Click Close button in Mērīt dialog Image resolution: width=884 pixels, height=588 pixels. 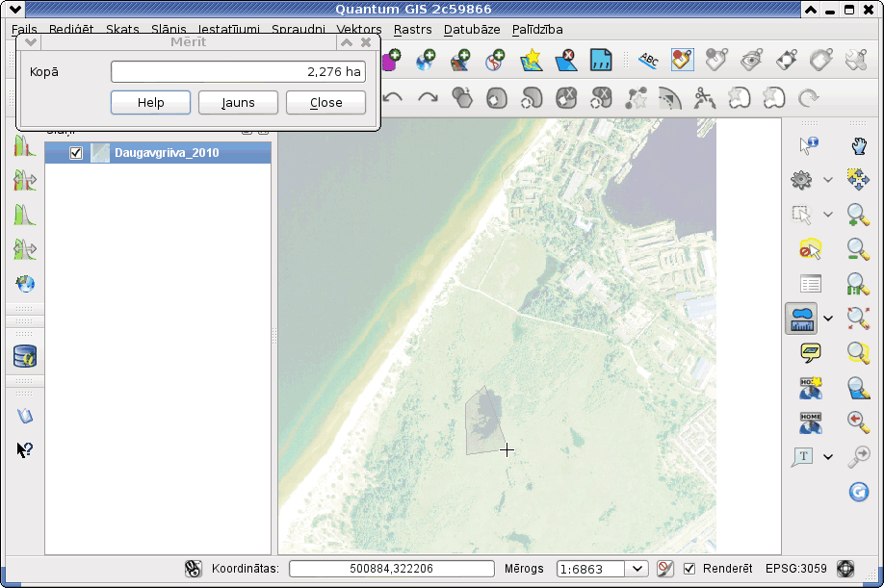click(x=325, y=103)
